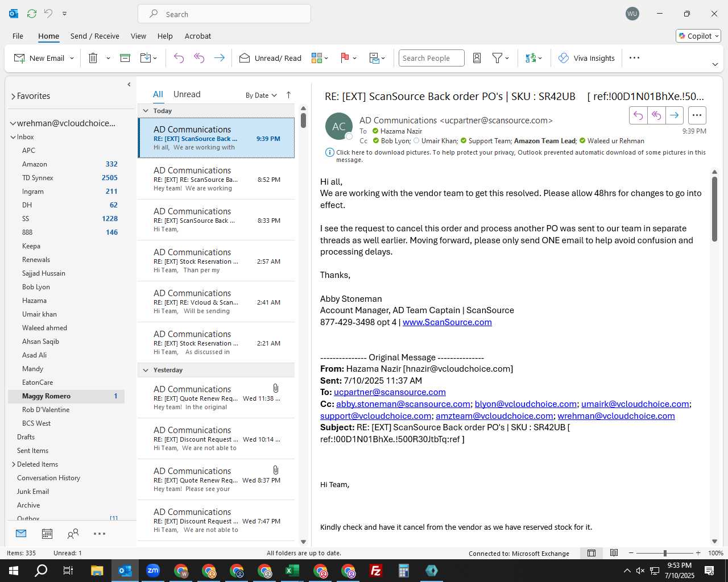Viewport: 728px width, 582px height.
Task: Collapse the Yesterday group header
Action: 146,370
